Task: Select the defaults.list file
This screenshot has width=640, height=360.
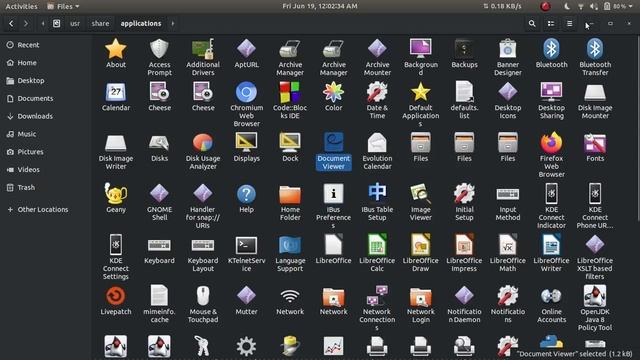Action: (464, 92)
